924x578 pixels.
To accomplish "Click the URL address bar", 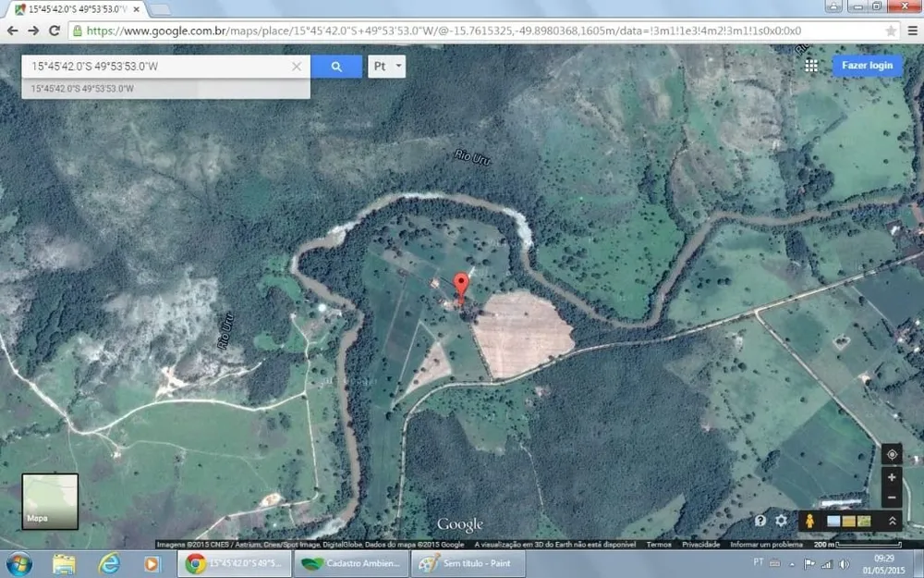I will (483, 31).
